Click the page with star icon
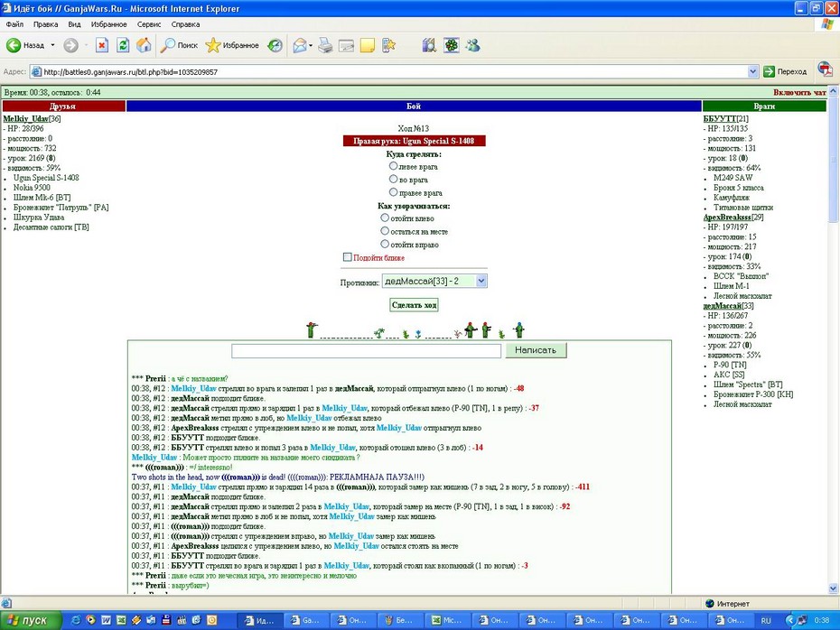Viewport: 840px width, 630px height. click(388, 45)
